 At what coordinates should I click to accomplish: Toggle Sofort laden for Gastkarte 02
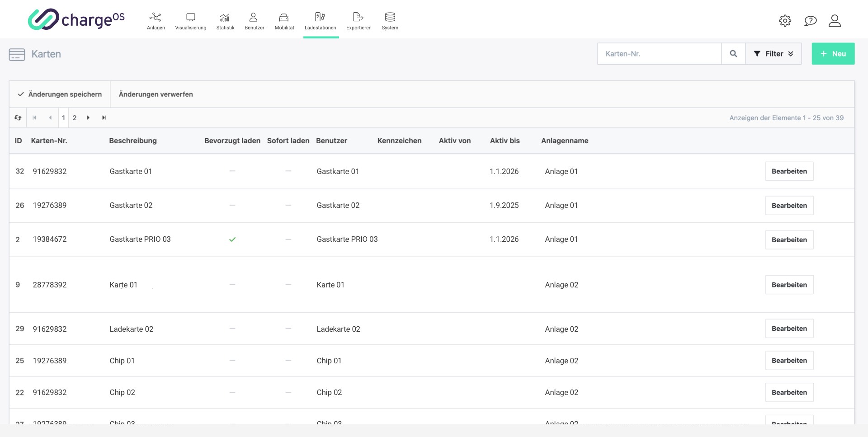tap(288, 205)
